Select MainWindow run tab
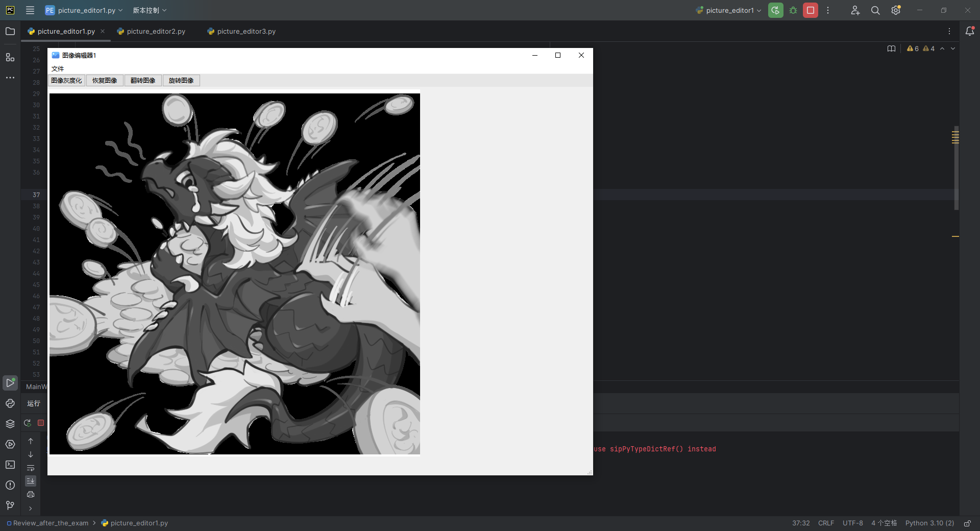Viewport: 980px width, 531px height. click(36, 387)
